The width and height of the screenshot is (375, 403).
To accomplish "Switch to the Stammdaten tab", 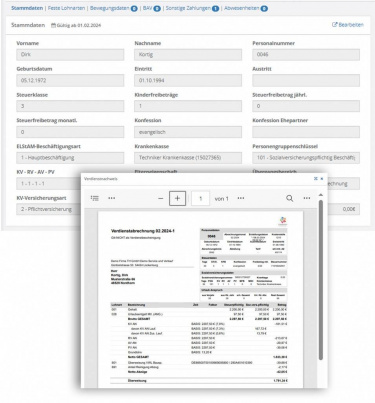I will [27, 8].
